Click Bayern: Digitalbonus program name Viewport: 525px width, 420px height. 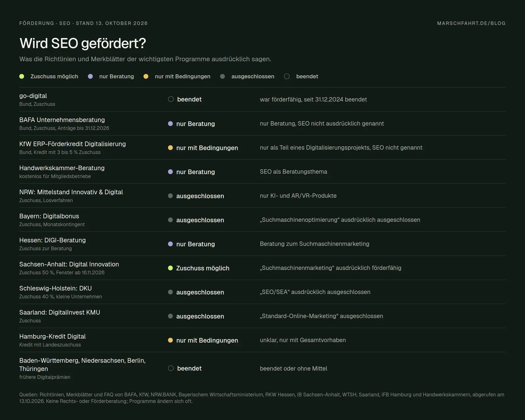pyautogui.click(x=49, y=216)
